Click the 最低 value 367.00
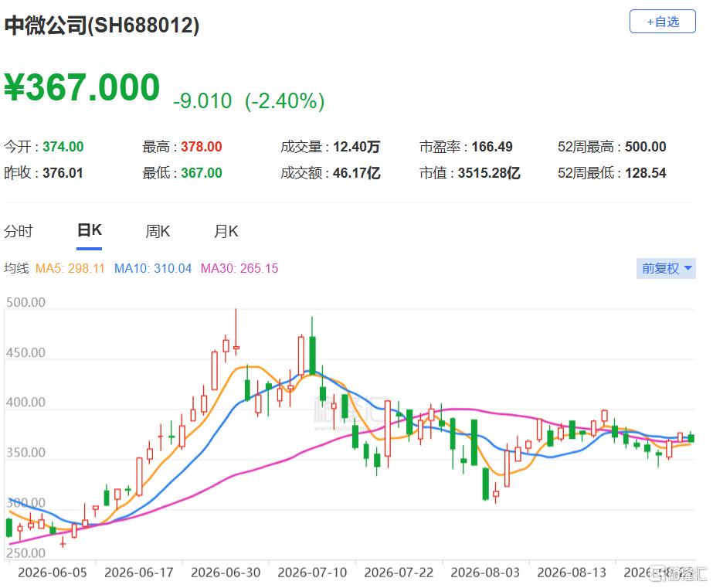713x588 pixels. coord(202,173)
